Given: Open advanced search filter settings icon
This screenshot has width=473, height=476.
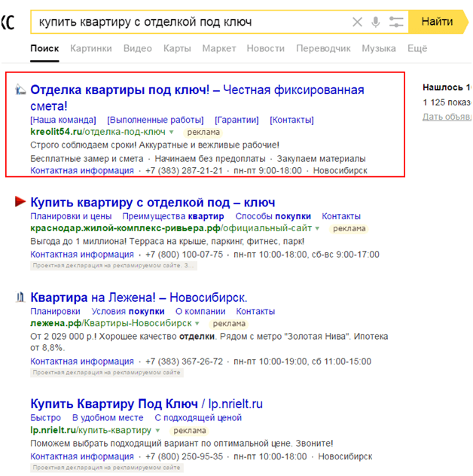Looking at the screenshot, I should (x=396, y=22).
